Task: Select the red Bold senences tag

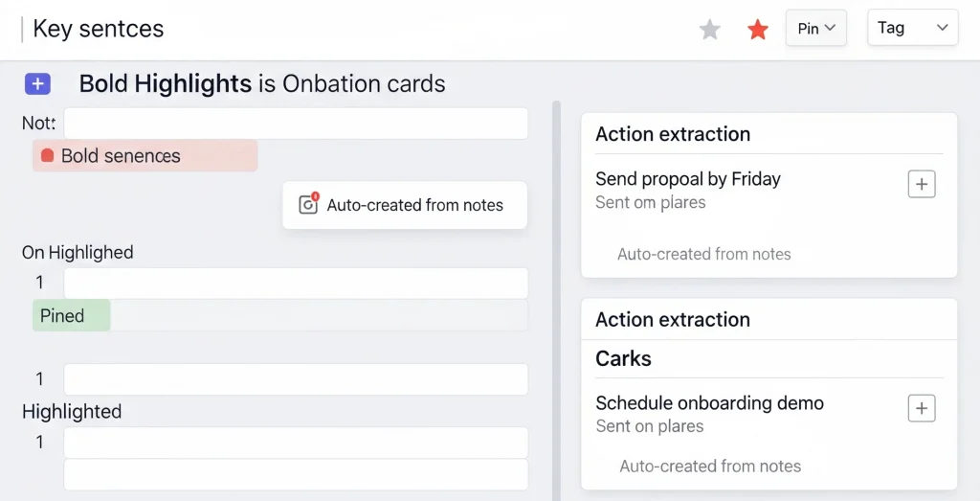Action: (x=145, y=156)
